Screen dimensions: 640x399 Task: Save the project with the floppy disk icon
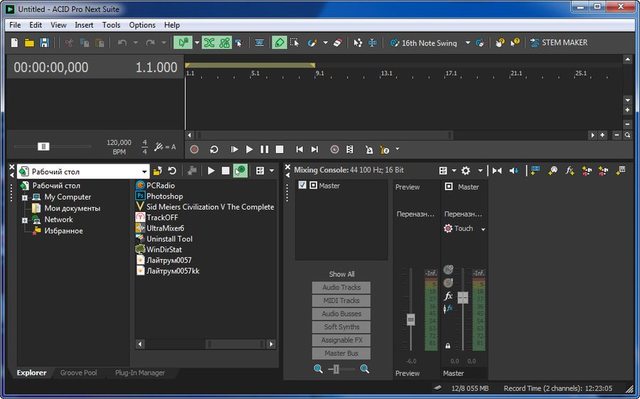click(x=44, y=43)
